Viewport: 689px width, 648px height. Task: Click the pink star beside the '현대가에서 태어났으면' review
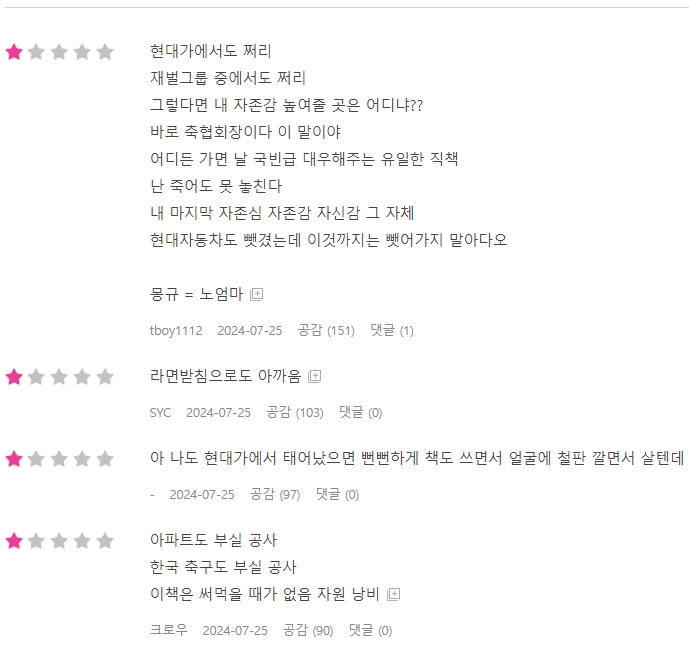14,459
